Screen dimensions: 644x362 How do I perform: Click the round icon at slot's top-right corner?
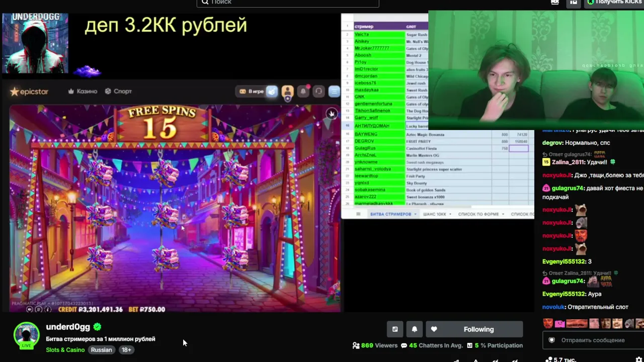tap(331, 114)
